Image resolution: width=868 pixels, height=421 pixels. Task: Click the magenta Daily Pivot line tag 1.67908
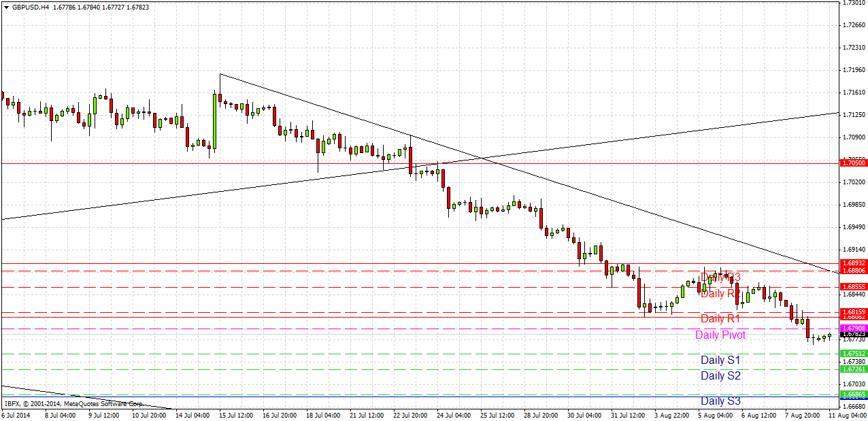pos(852,327)
